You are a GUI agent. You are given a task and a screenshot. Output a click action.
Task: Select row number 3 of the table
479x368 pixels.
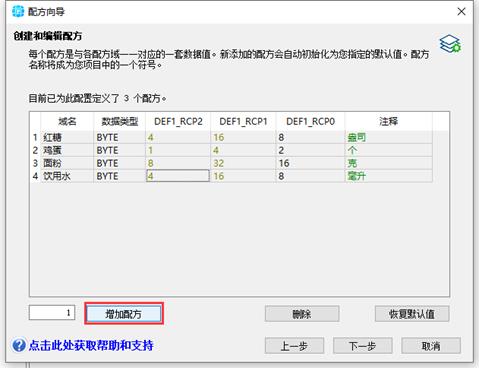[35, 163]
